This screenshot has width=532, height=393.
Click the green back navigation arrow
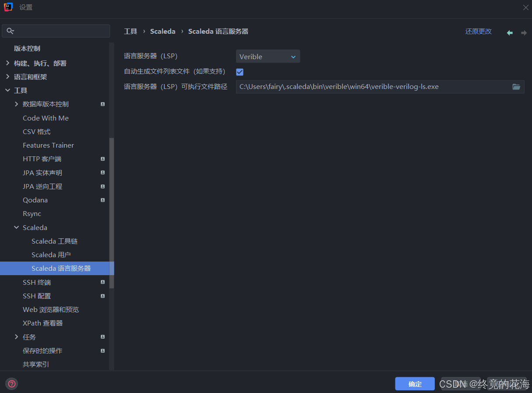[x=510, y=32]
